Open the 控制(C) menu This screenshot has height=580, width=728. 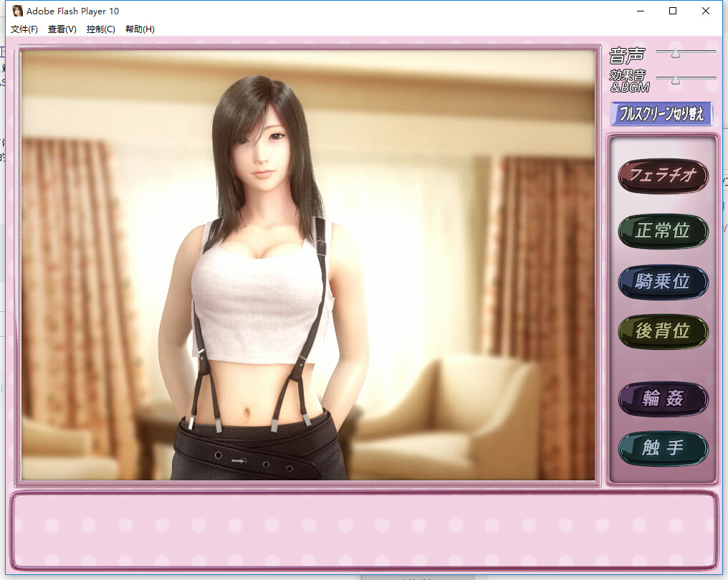pos(100,29)
